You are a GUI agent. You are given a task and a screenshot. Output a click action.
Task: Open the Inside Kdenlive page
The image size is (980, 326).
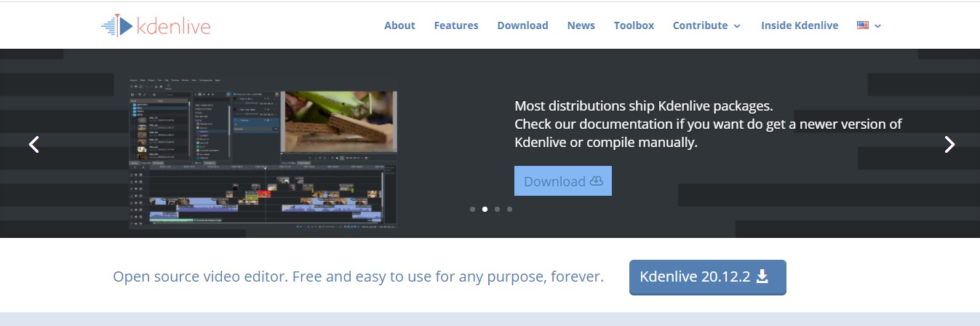click(x=800, y=25)
